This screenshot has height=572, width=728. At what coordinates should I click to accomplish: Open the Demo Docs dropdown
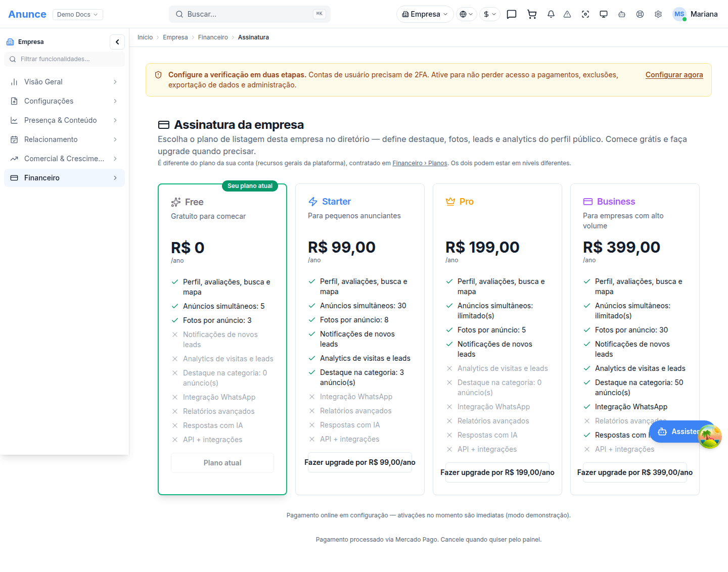point(78,14)
